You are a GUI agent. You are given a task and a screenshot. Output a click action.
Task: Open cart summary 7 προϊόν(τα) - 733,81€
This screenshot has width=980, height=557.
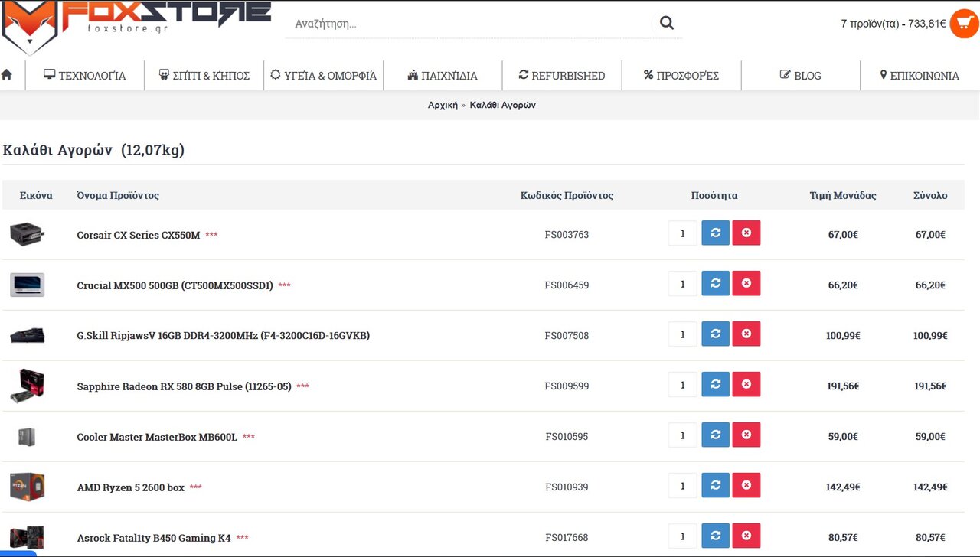point(893,24)
